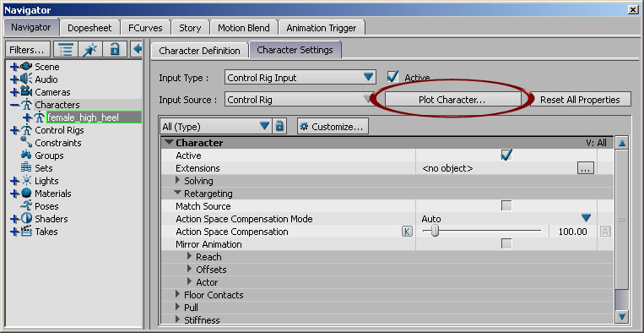Open the Motion Blend tab
The height and width of the screenshot is (333, 644).
click(x=244, y=28)
